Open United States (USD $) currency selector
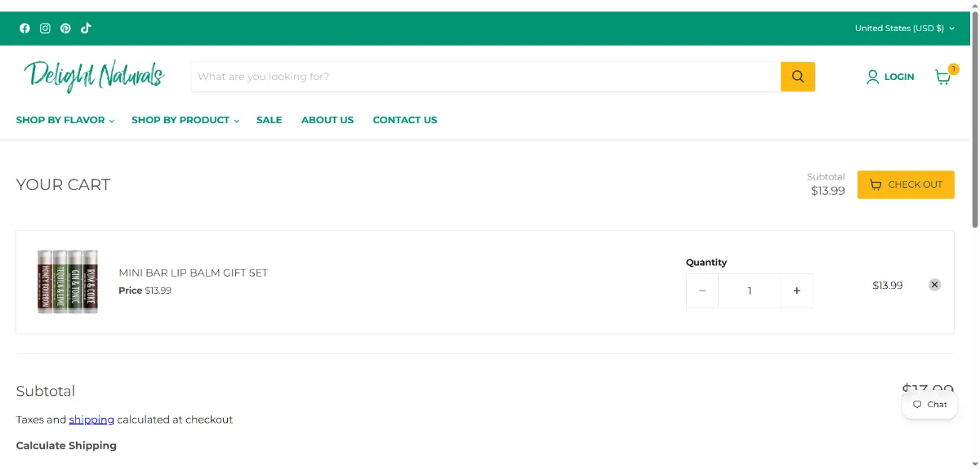This screenshot has height=470, width=980. pos(904,28)
